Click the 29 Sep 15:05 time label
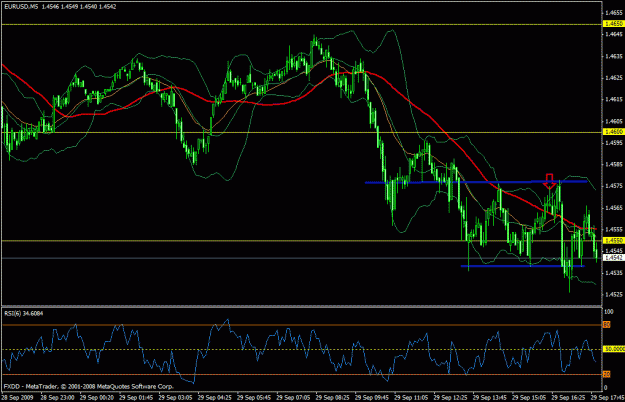Screen dimensions: 625x402 [529, 398]
